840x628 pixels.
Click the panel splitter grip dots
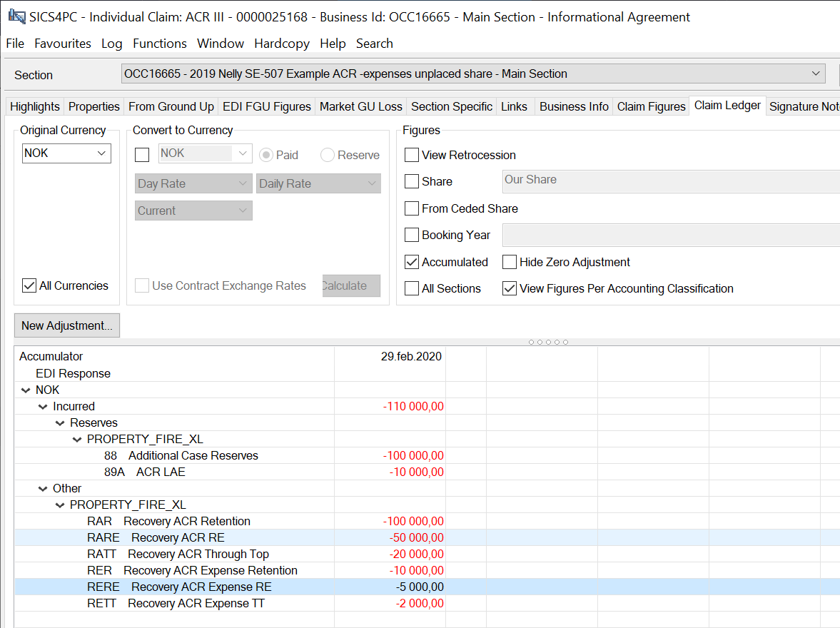coord(548,342)
